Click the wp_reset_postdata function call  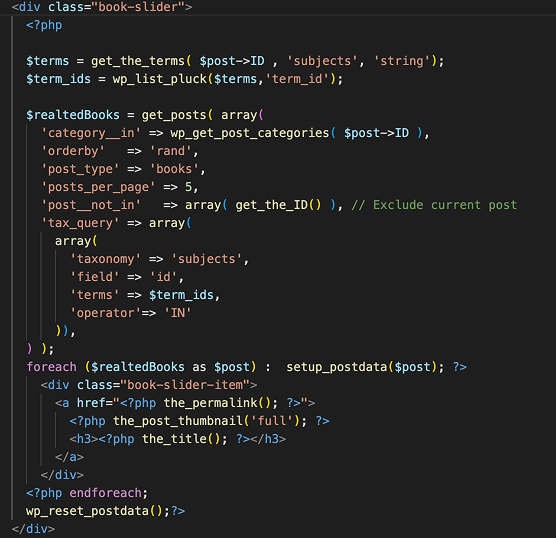click(x=87, y=511)
